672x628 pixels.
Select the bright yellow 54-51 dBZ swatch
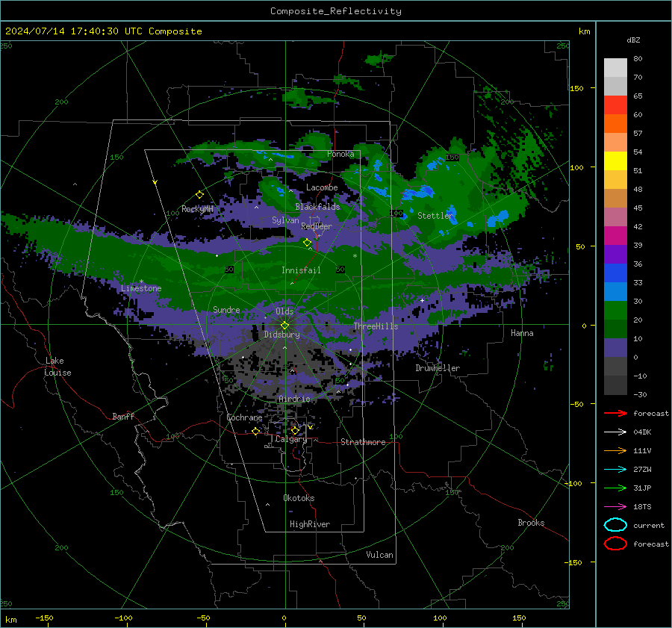click(x=615, y=161)
